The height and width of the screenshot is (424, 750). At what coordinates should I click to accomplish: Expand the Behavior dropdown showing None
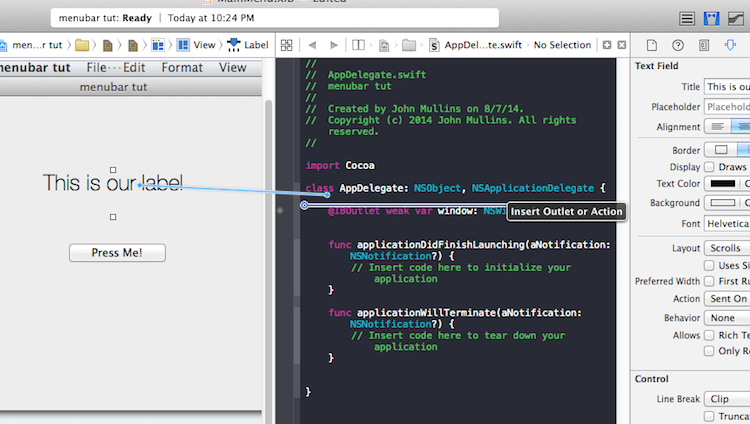pos(727,317)
